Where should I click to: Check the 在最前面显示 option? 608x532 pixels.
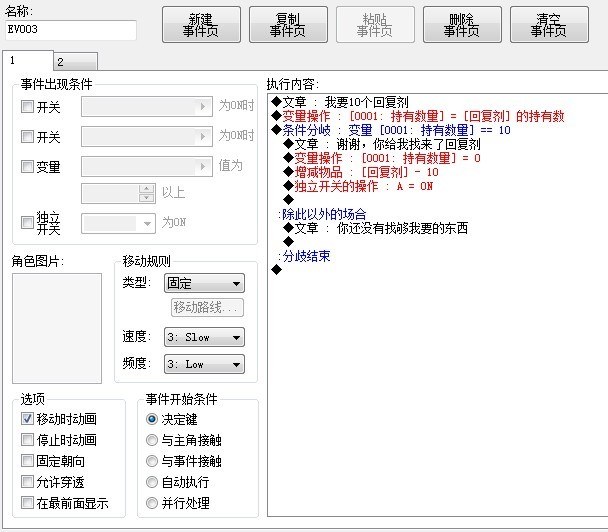click(27, 503)
